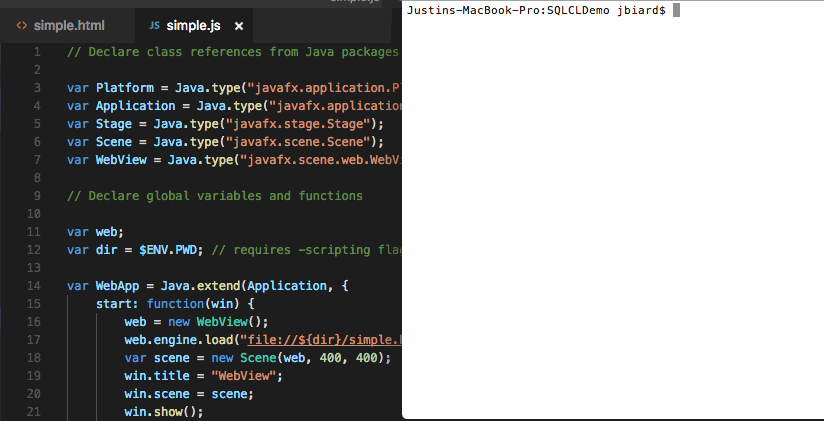Click 'var Stage' declaration on line 5
Image resolution: width=824 pixels, height=421 pixels.
click(99, 124)
